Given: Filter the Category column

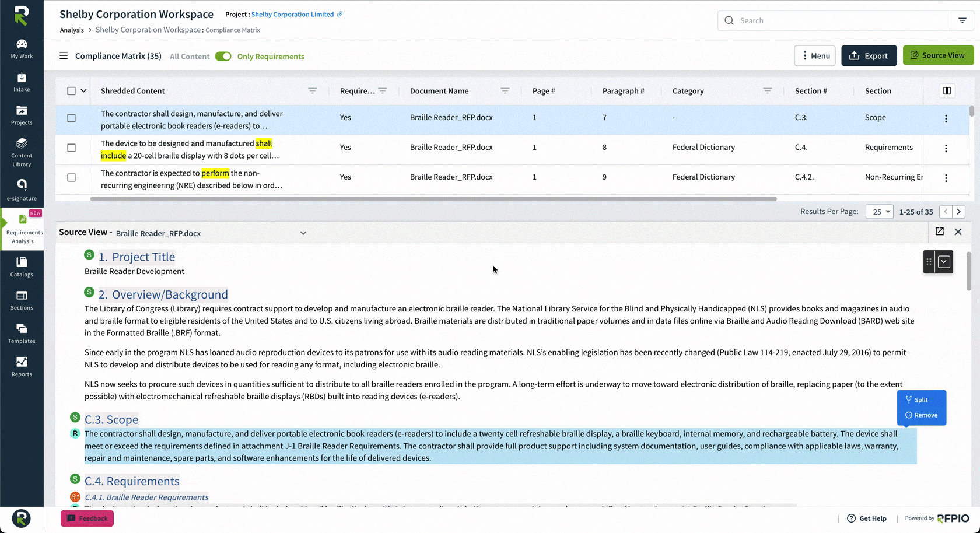Looking at the screenshot, I should coord(768,91).
